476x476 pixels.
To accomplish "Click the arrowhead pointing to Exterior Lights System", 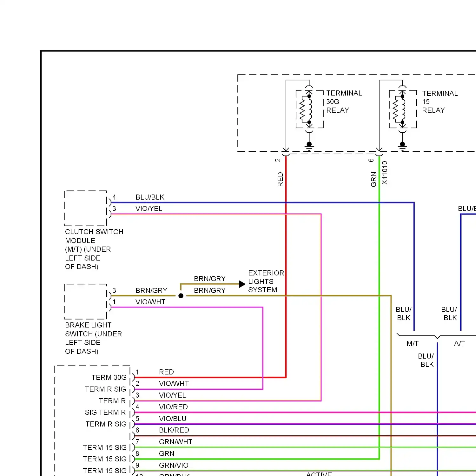I will [x=242, y=284].
